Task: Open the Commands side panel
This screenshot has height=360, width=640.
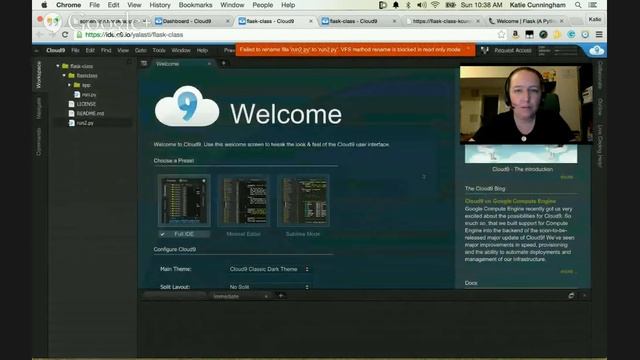Action: 39,142
